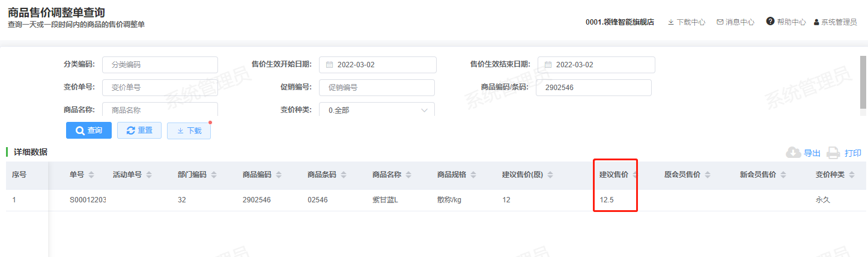868x257 pixels.
Task: Focus the 变价单号 input field
Action: coord(160,88)
